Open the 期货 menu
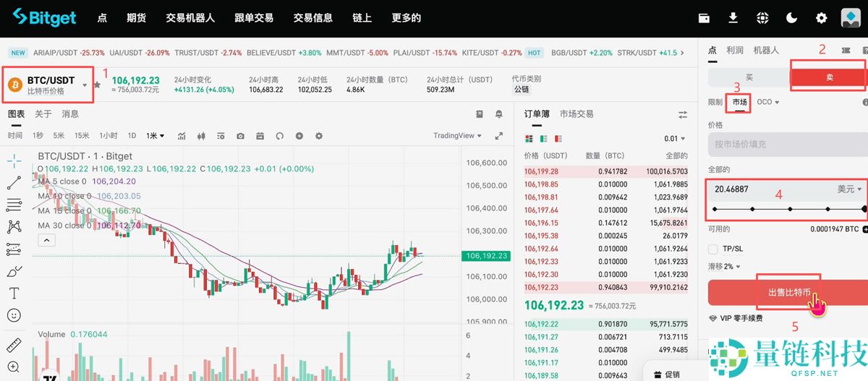This screenshot has height=381, width=868. (136, 18)
